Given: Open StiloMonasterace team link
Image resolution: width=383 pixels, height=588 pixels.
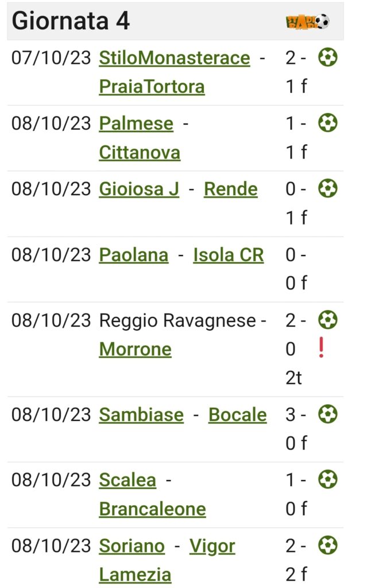Looking at the screenshot, I should click(x=175, y=58).
